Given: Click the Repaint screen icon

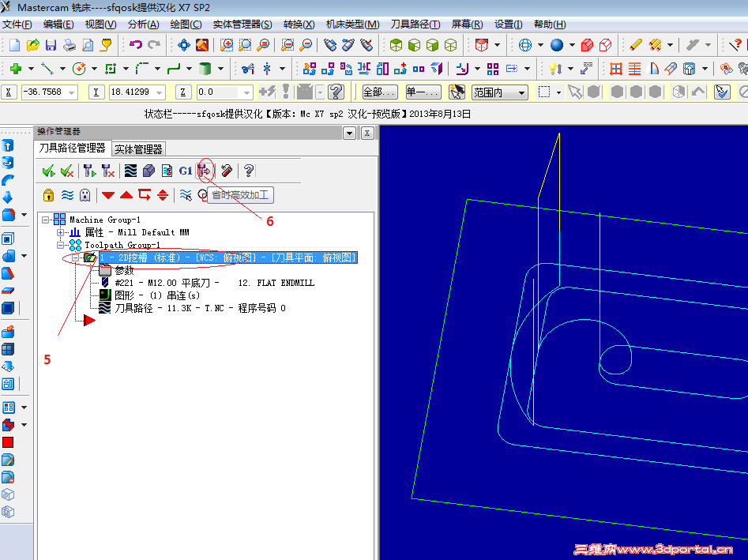Looking at the screenshot, I should [x=202, y=45].
